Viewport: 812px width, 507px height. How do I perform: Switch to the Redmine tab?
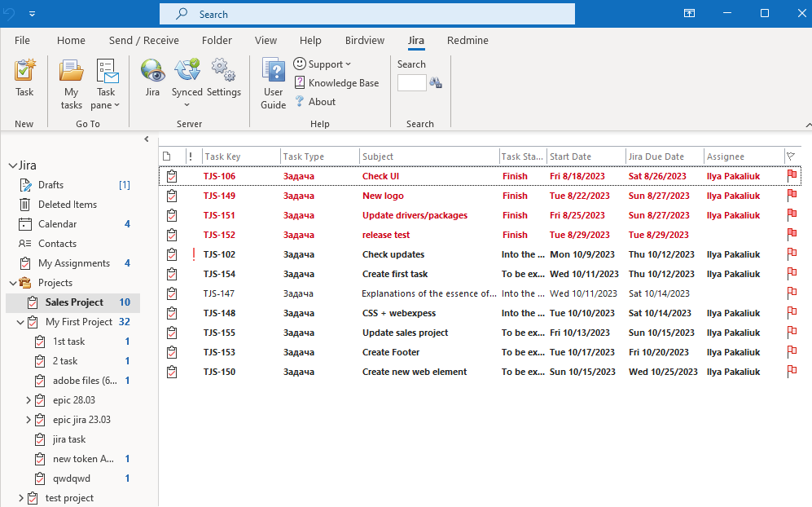click(467, 41)
